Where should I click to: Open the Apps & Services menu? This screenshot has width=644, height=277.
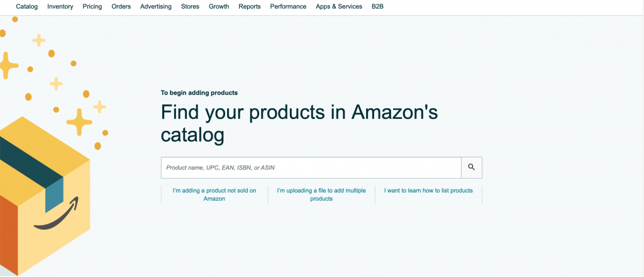pos(339,6)
